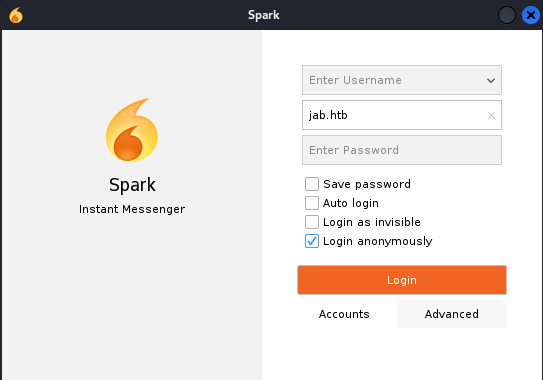Open the Advanced settings button

(452, 314)
